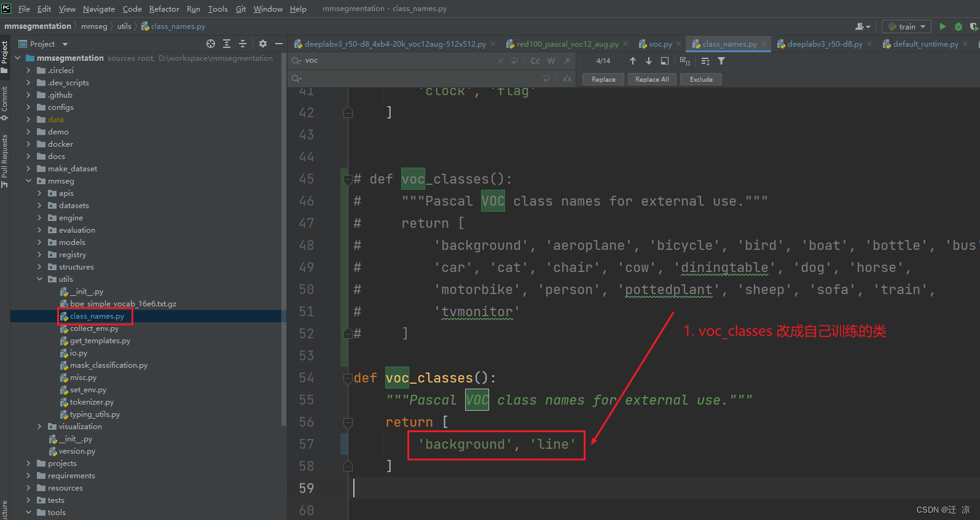Close the class_names.py tab
Image resolution: width=980 pixels, height=520 pixels.
764,44
